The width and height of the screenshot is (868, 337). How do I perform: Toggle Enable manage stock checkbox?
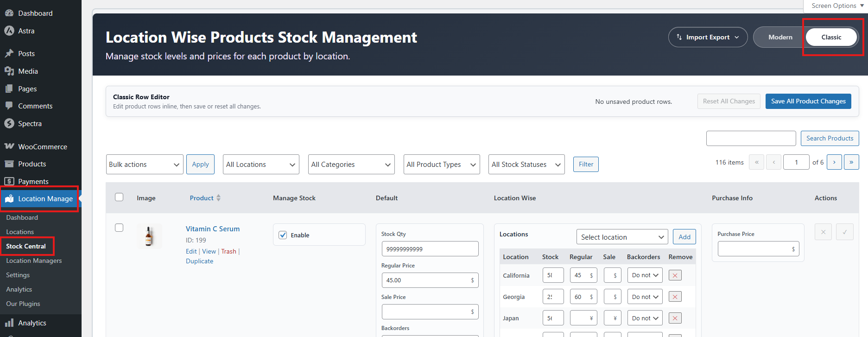[x=283, y=235]
